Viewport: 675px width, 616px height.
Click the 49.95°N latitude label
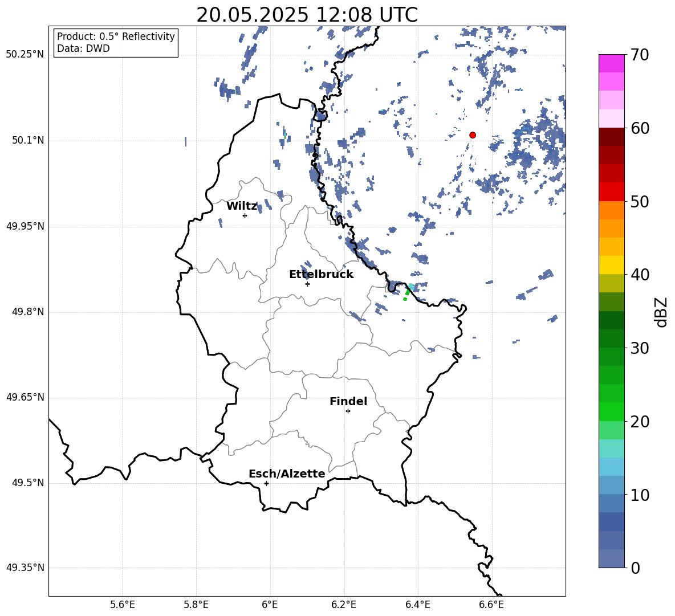(25, 226)
